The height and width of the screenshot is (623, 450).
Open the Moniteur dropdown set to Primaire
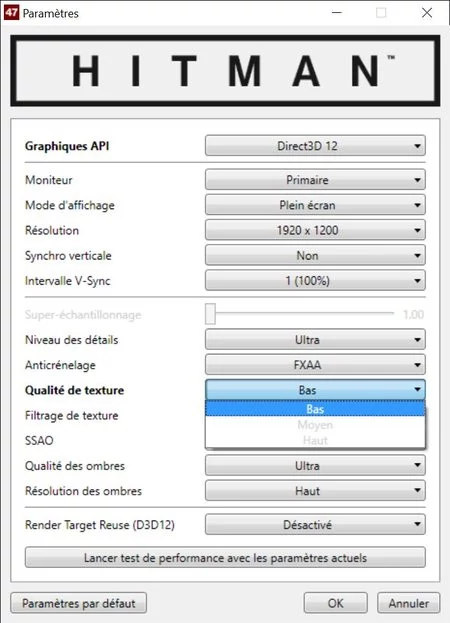(x=315, y=180)
